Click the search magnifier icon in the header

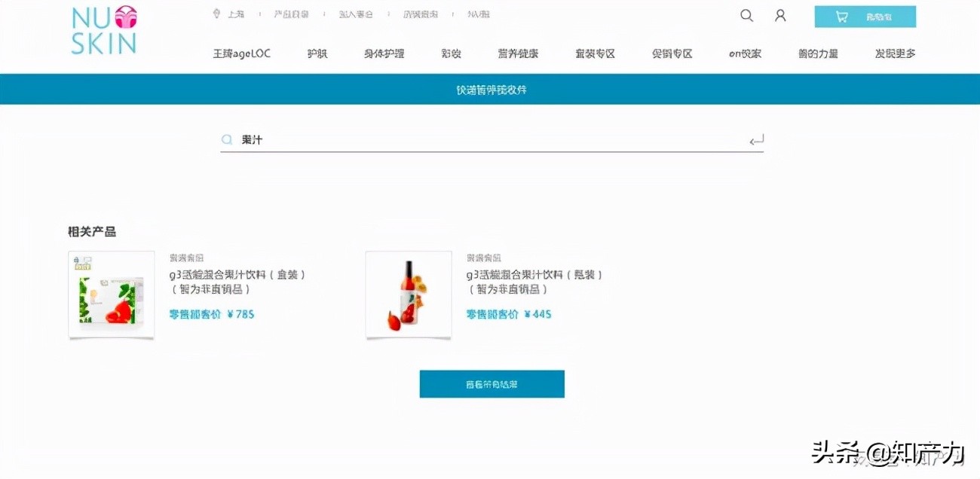pyautogui.click(x=746, y=15)
